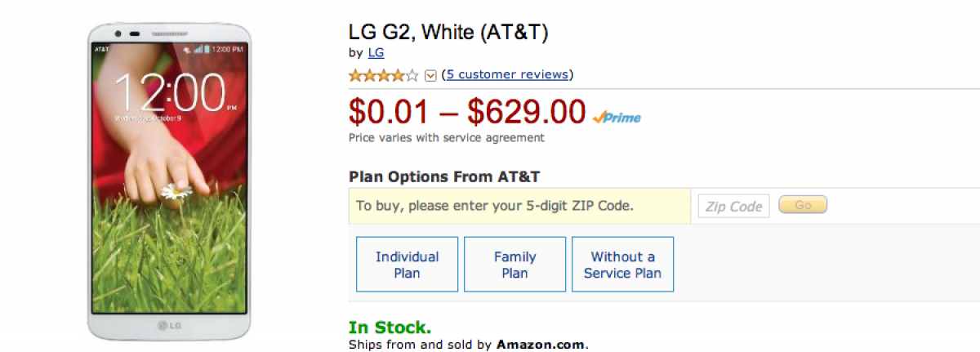
Task: Click the LG brand link
Action: pyautogui.click(x=376, y=53)
